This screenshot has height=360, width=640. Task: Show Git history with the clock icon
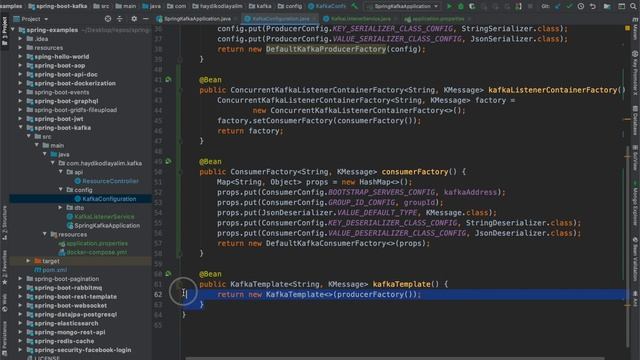pos(581,6)
